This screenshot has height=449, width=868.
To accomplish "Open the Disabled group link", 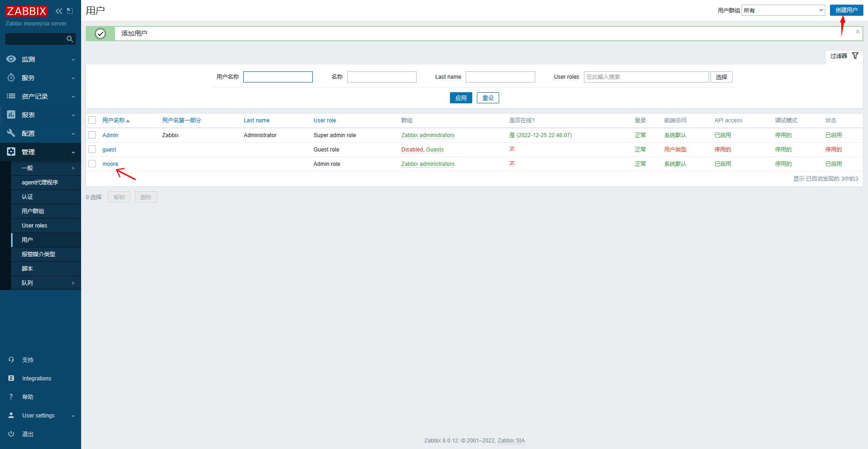I will tap(412, 150).
